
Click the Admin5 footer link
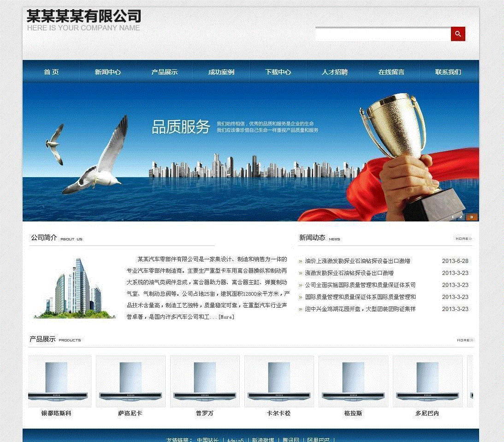click(235, 440)
